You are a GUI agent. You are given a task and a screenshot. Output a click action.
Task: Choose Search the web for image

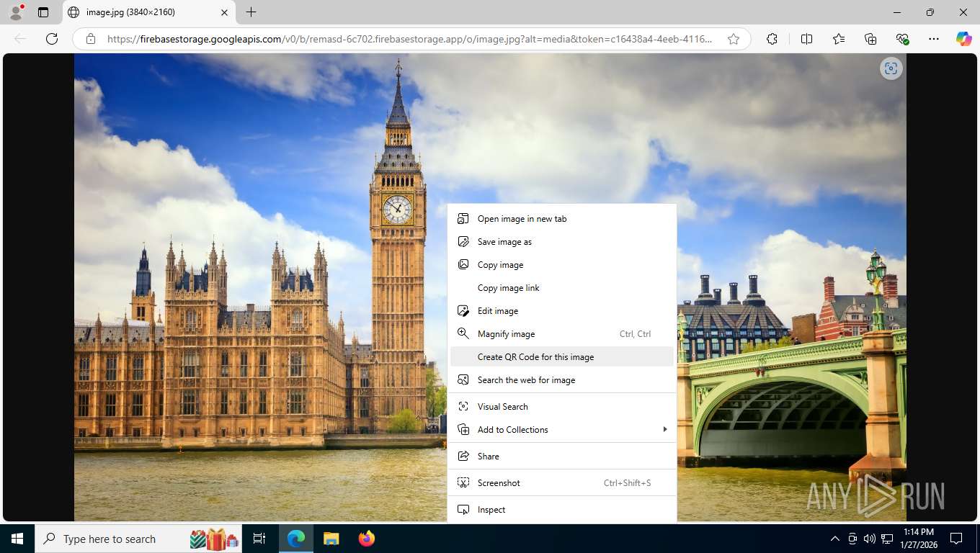[x=562, y=380]
